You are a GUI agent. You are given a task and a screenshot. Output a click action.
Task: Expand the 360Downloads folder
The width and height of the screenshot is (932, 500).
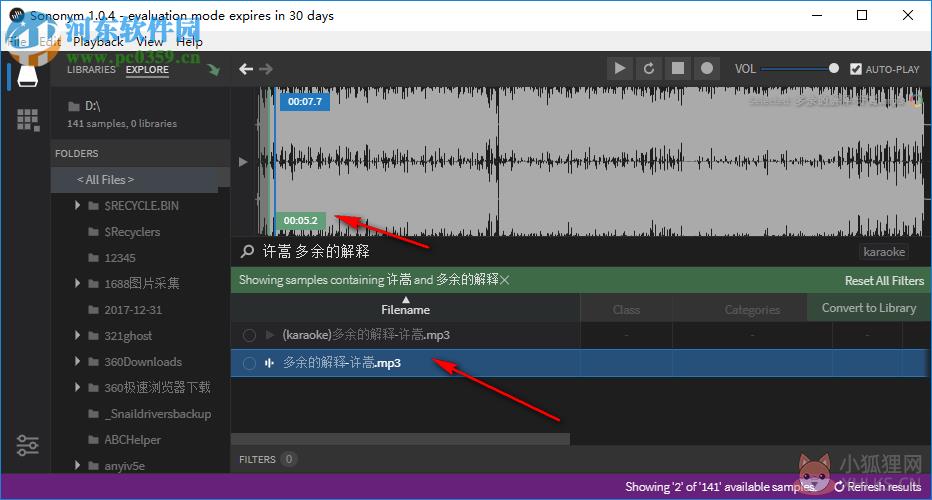[x=77, y=361]
